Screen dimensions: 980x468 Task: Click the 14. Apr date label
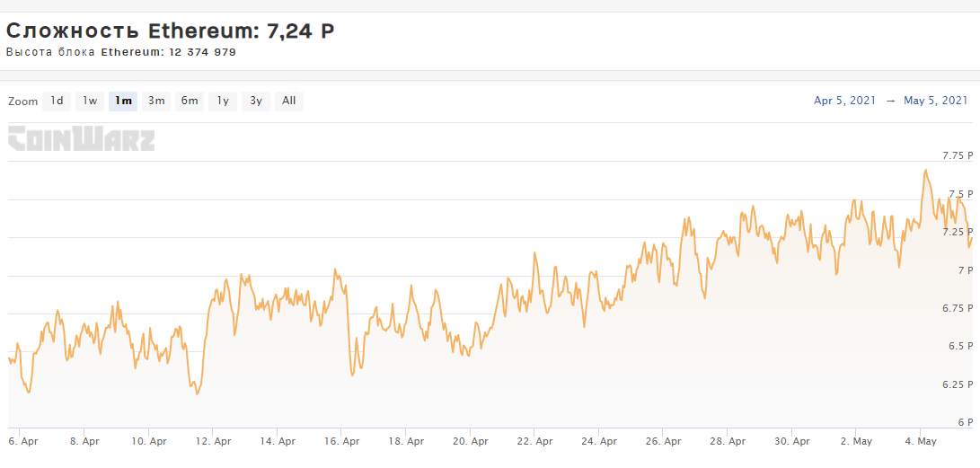point(278,441)
